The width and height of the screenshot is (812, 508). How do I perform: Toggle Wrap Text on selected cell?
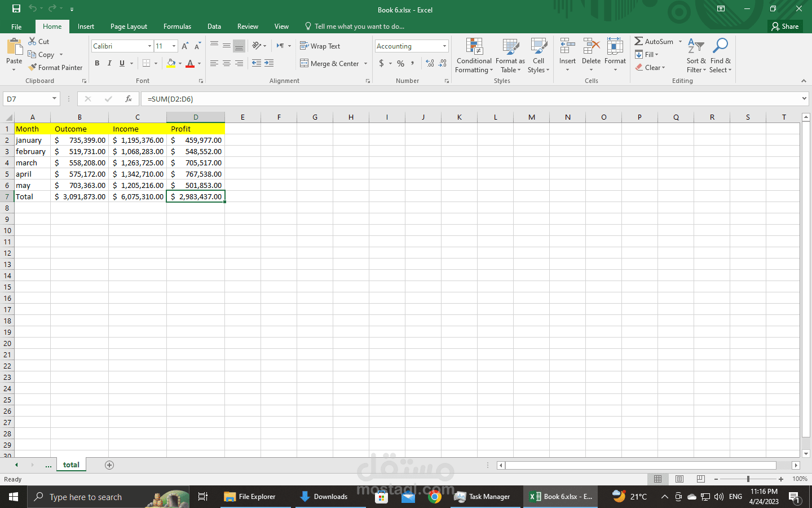[320, 46]
